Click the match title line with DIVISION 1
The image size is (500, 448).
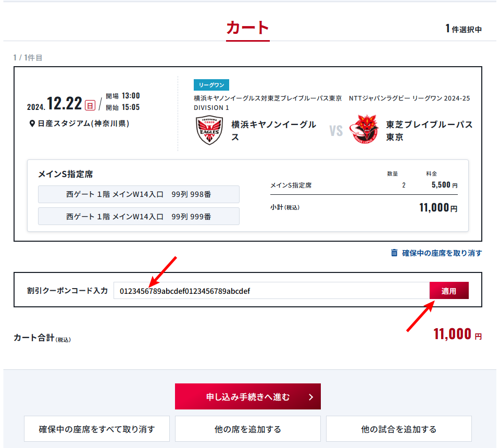point(332,103)
